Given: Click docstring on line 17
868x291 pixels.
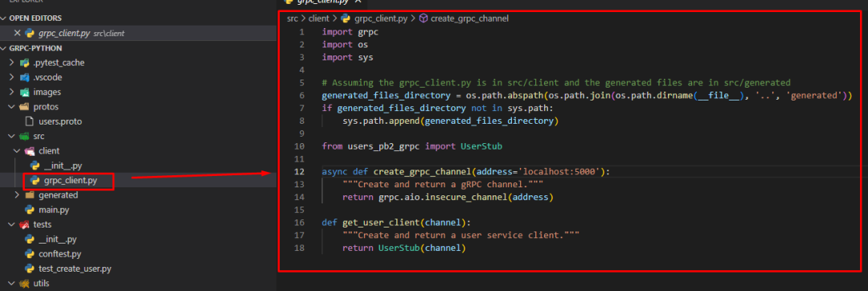Looking at the screenshot, I should click(x=461, y=236).
